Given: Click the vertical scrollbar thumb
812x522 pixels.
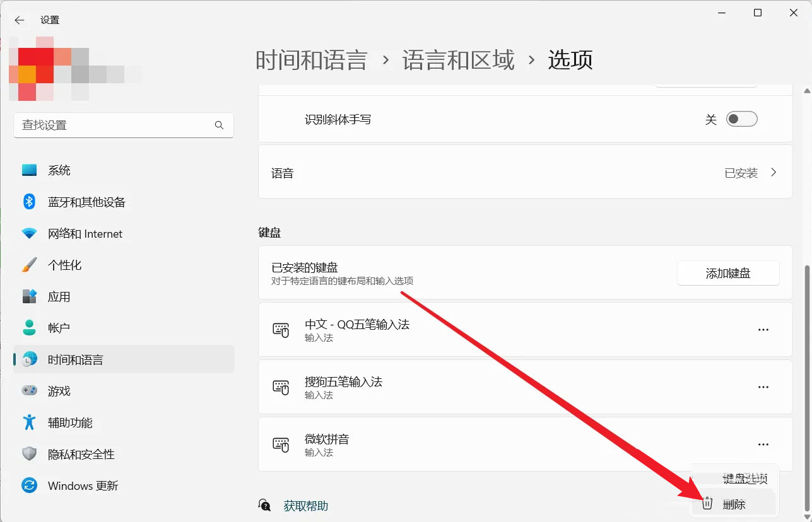Looking at the screenshot, I should click(806, 387).
